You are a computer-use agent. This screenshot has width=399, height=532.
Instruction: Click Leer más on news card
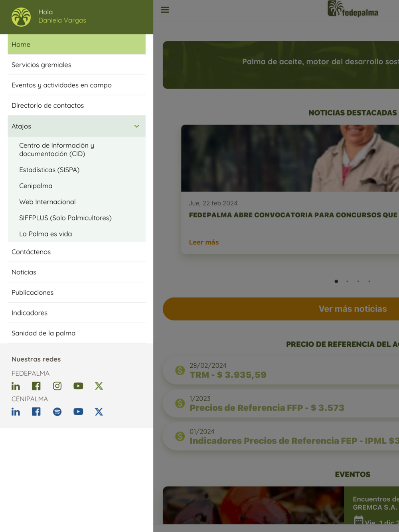pos(204,242)
